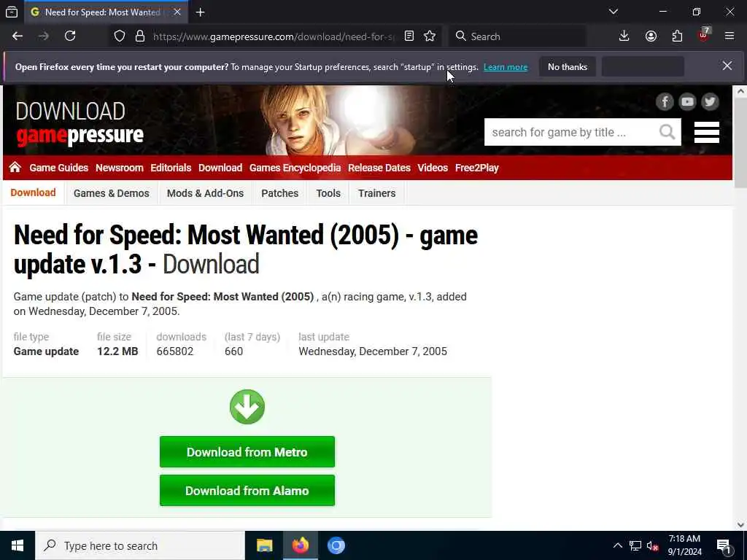Open the Extensions puzzle icon
747x560 pixels.
[x=677, y=36]
